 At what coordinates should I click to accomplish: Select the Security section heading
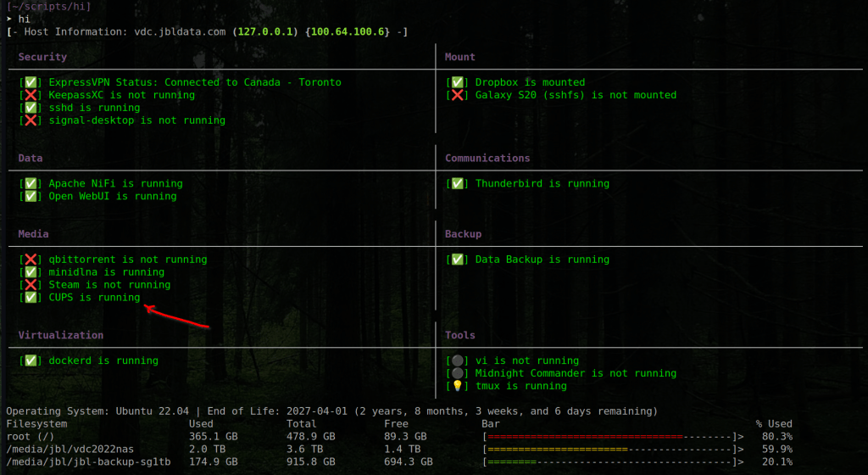(x=42, y=57)
